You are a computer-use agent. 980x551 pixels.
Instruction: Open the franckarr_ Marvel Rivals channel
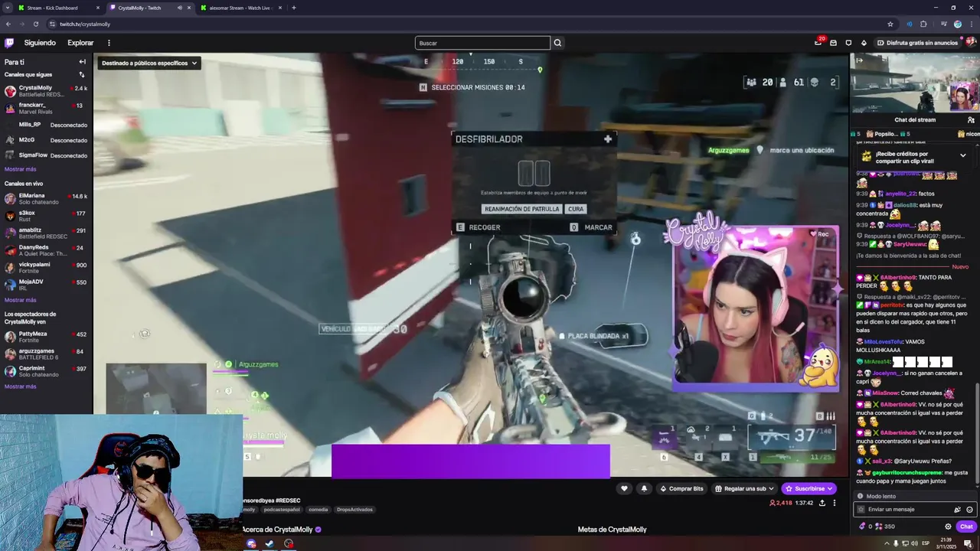46,108
